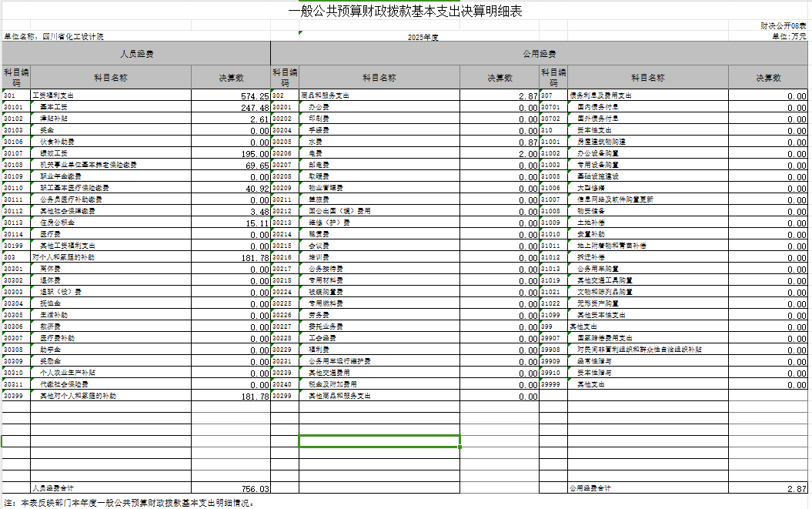Click the 债务利息及费用支出 cell
812x509 pixels.
point(648,95)
